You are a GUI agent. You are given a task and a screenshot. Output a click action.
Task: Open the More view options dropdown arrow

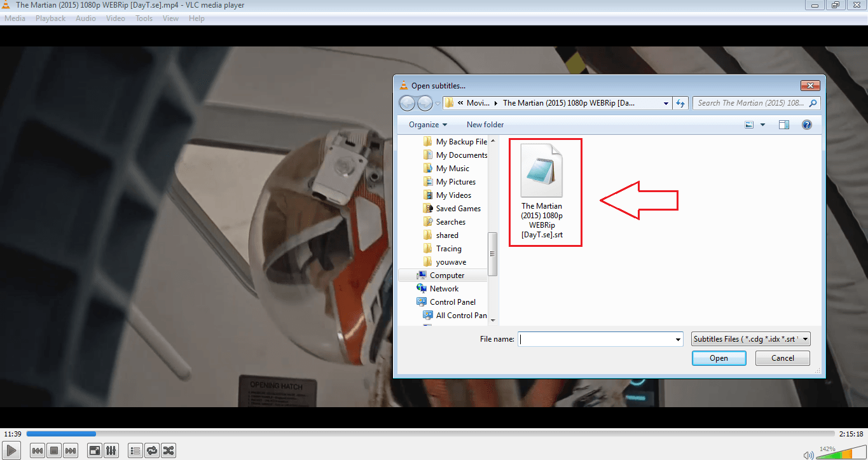(762, 125)
